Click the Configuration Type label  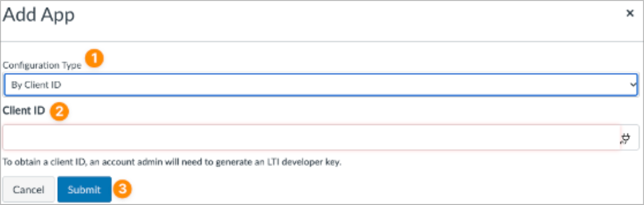click(42, 66)
